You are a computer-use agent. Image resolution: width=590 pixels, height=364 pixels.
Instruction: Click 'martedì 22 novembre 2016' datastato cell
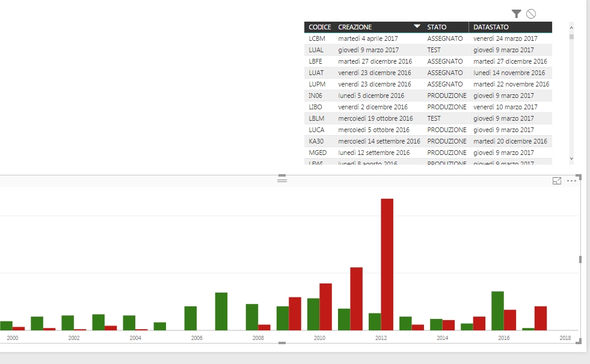point(511,84)
